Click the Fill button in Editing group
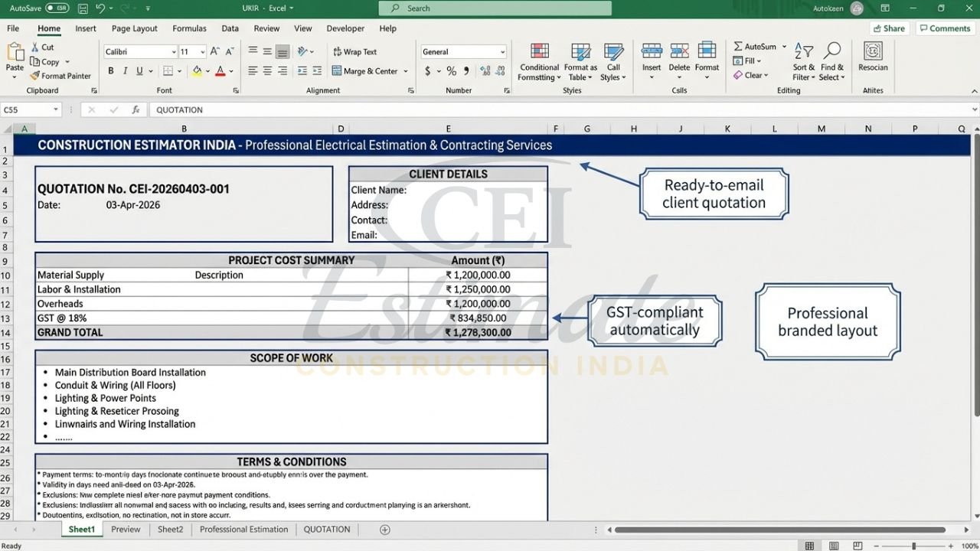 747,61
